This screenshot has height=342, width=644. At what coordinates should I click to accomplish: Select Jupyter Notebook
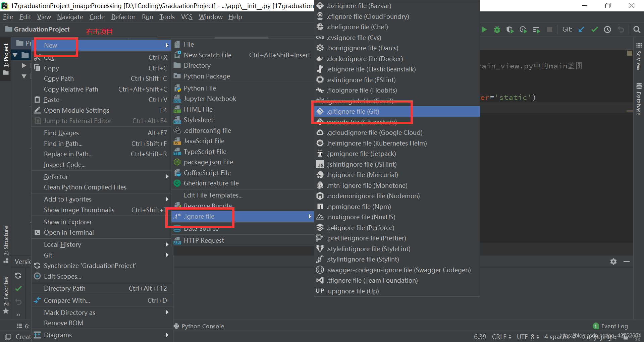tap(243, 99)
